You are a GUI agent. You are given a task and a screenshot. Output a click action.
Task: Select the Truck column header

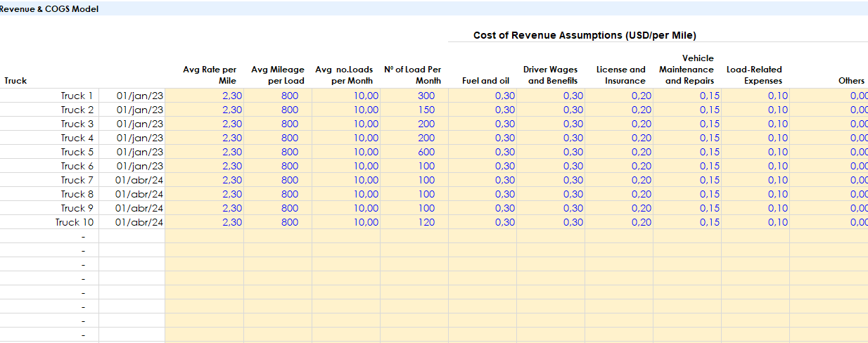click(x=15, y=81)
